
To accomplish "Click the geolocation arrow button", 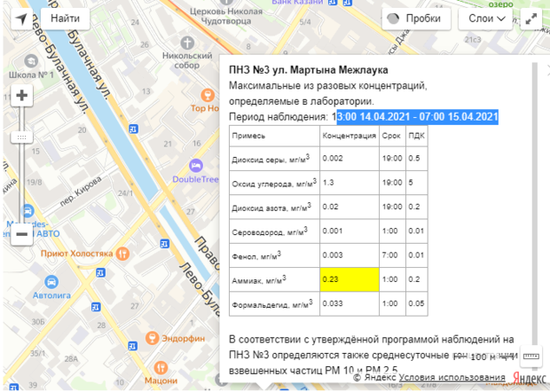I will 21,18.
